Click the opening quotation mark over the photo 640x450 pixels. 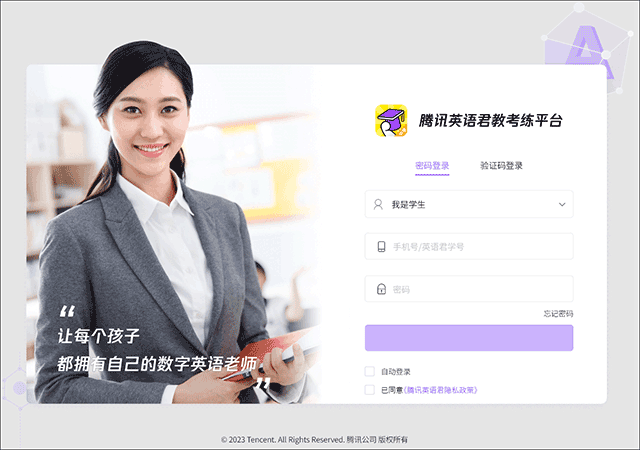pos(67,311)
